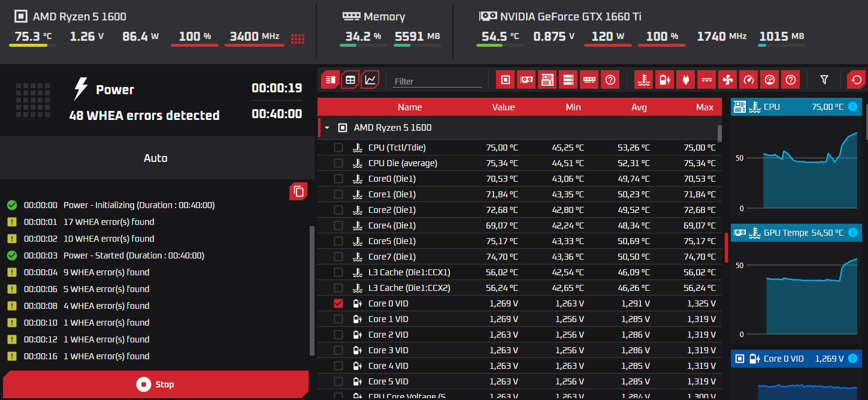868x400 pixels.
Task: Open info for the GPU Temperature graph
Action: (x=852, y=233)
